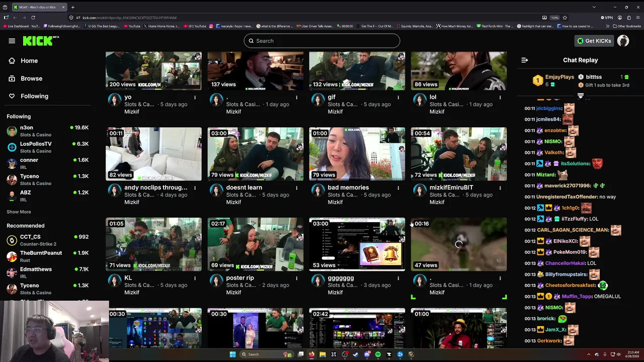Screen dimensions: 644x362
Task: Open n3on followed channel
Action: pos(47,131)
